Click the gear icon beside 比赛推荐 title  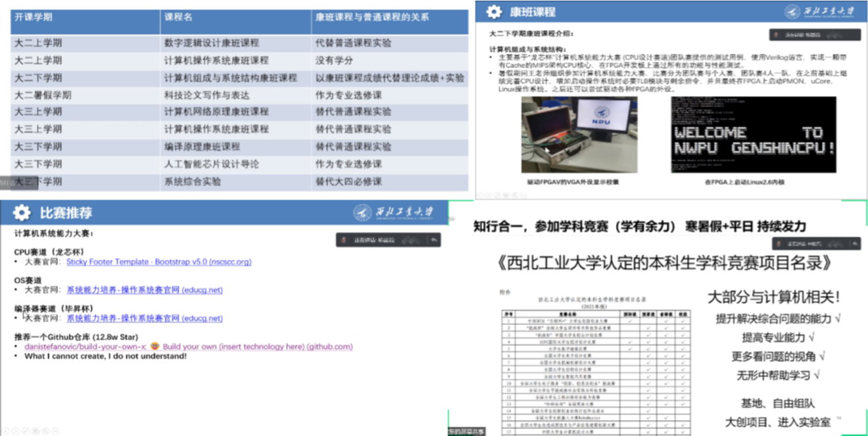[x=22, y=212]
